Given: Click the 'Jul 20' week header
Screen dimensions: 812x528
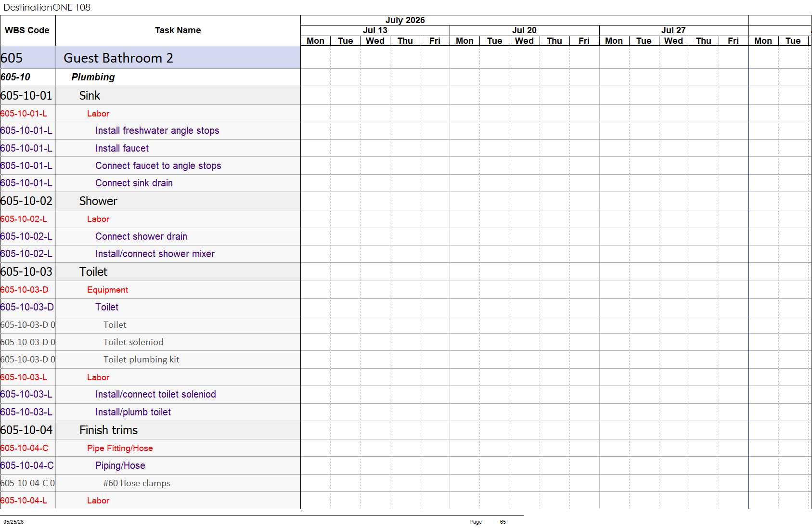Looking at the screenshot, I should click(x=524, y=30).
